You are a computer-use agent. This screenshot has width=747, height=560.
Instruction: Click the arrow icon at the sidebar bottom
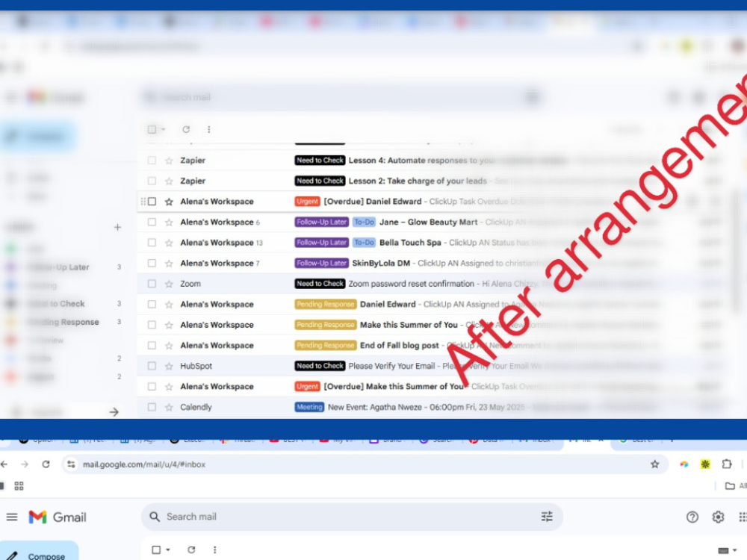[114, 412]
